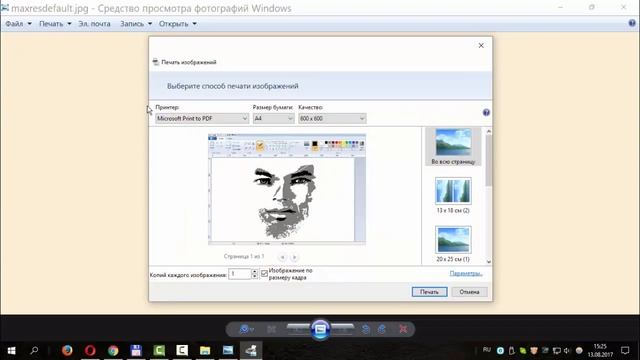The height and width of the screenshot is (360, 640).
Task: Open the Параметры link
Action: click(x=466, y=273)
